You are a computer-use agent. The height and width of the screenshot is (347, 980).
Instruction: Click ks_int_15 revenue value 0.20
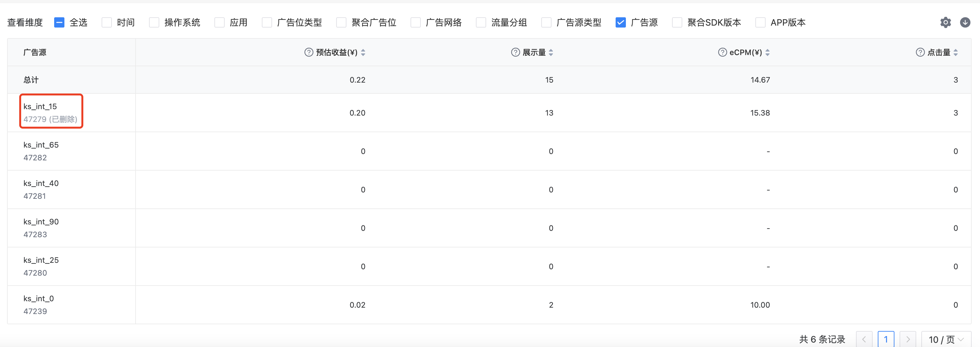click(x=358, y=113)
